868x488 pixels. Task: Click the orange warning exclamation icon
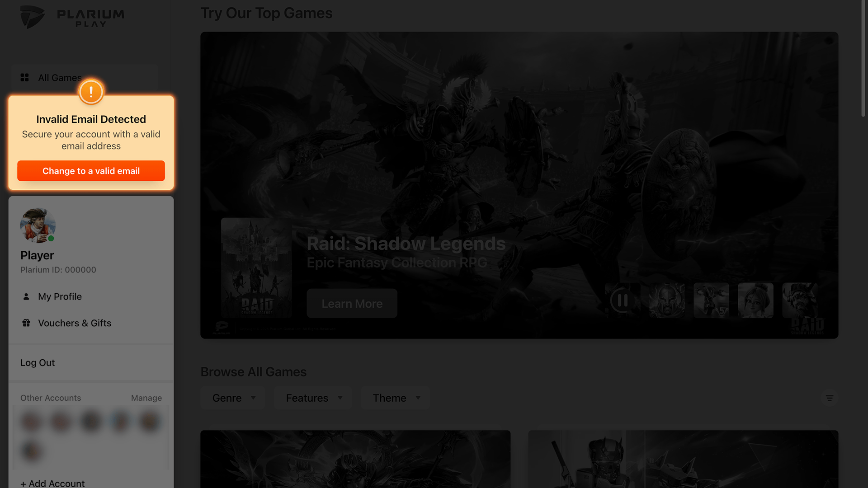pos(91,92)
